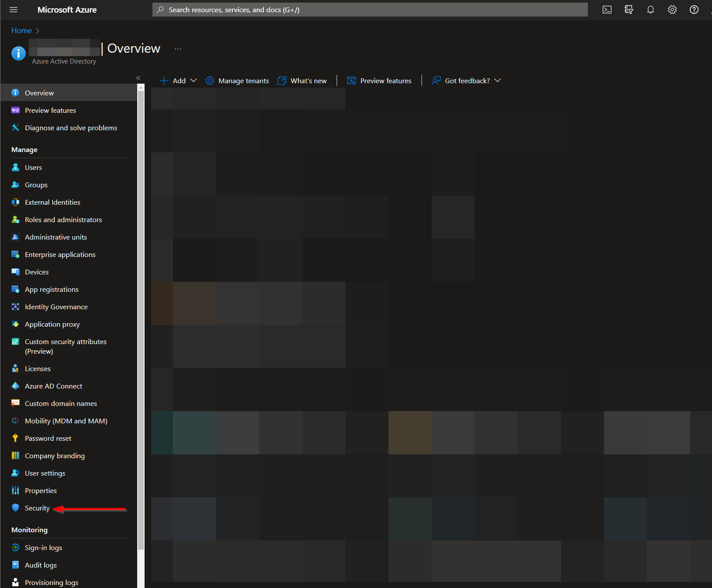This screenshot has width=712, height=588.
Task: Collapse the sidebar with double-chevron
Action: (138, 78)
